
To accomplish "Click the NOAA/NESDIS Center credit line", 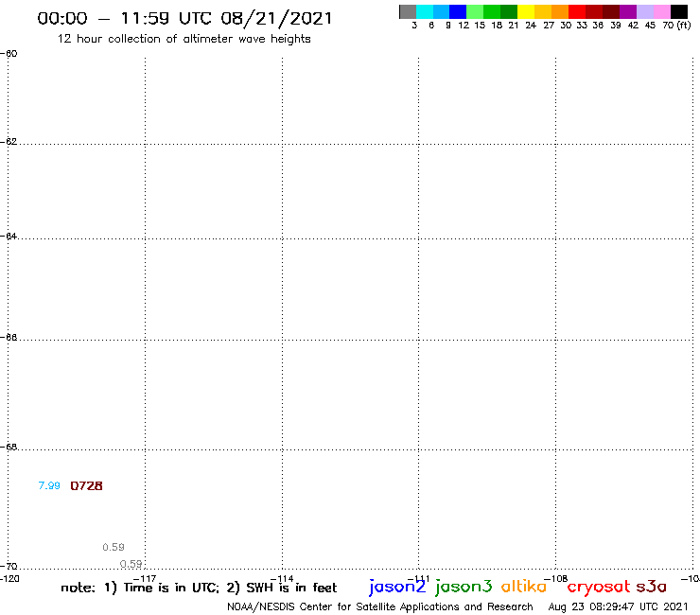I will (380, 607).
